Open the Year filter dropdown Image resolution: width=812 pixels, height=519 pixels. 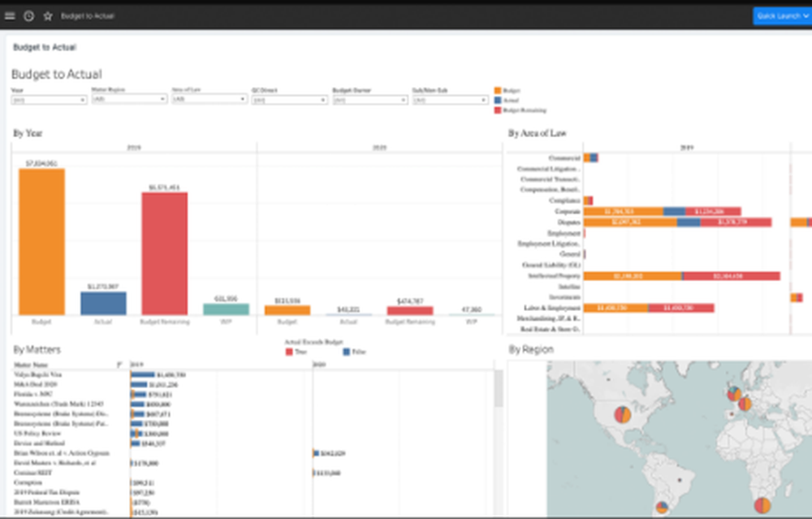click(x=49, y=99)
